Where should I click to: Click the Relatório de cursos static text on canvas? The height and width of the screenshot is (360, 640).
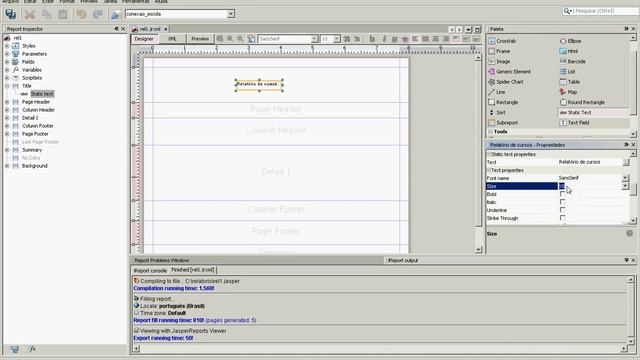(259, 84)
